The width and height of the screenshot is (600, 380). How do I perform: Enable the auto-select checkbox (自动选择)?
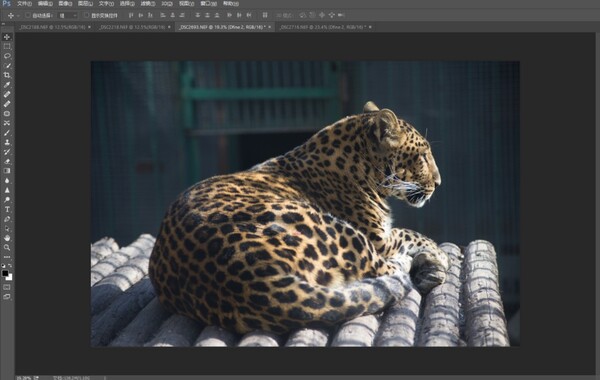(28, 15)
